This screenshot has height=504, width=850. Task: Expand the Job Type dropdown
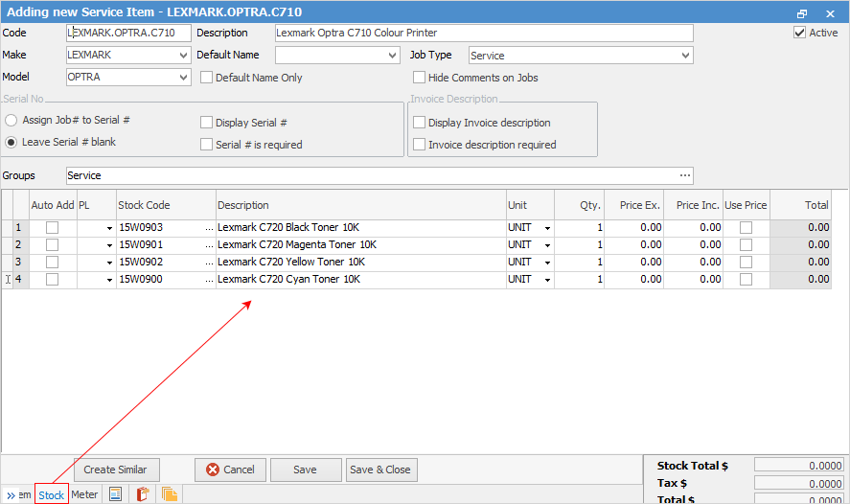pos(685,56)
